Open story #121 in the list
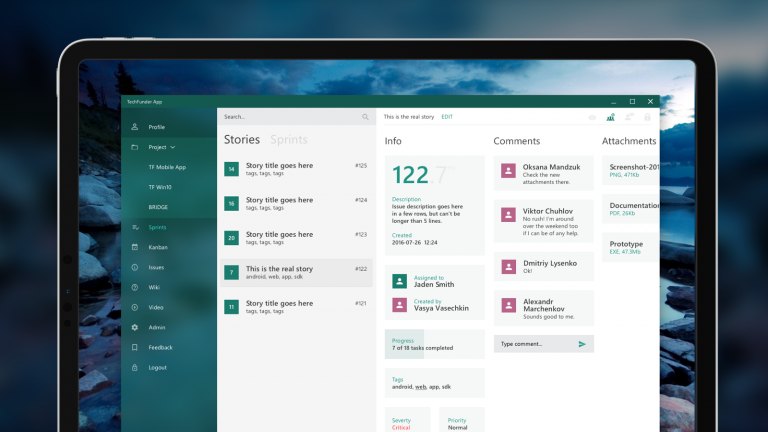Image resolution: width=768 pixels, height=432 pixels. (296, 307)
